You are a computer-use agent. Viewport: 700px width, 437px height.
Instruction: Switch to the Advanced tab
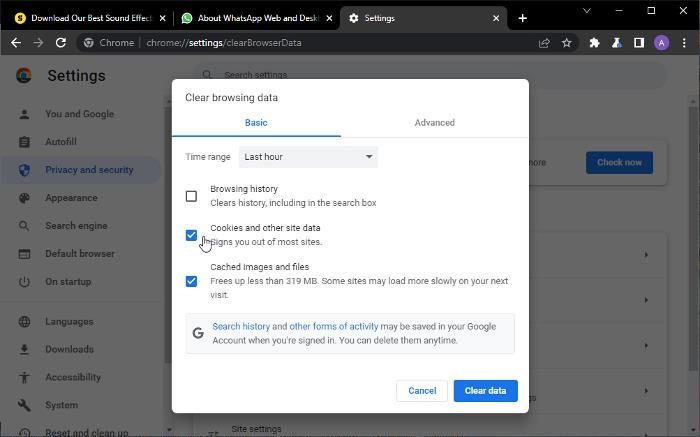click(434, 123)
